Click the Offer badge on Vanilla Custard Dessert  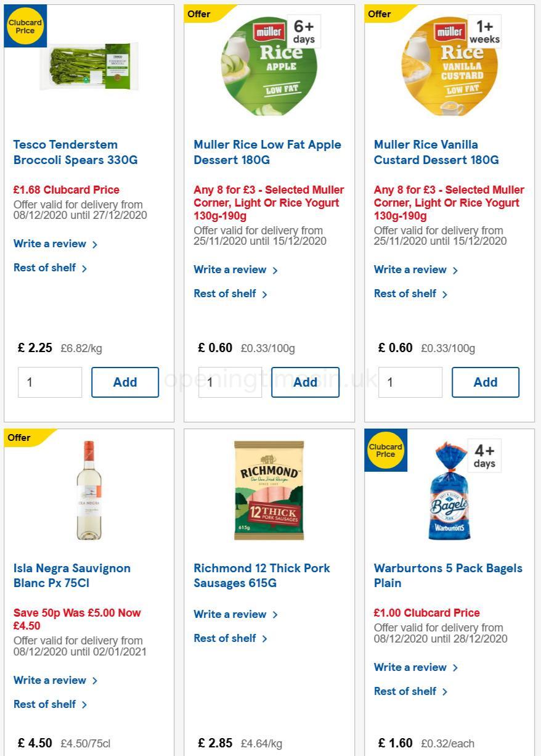click(379, 14)
